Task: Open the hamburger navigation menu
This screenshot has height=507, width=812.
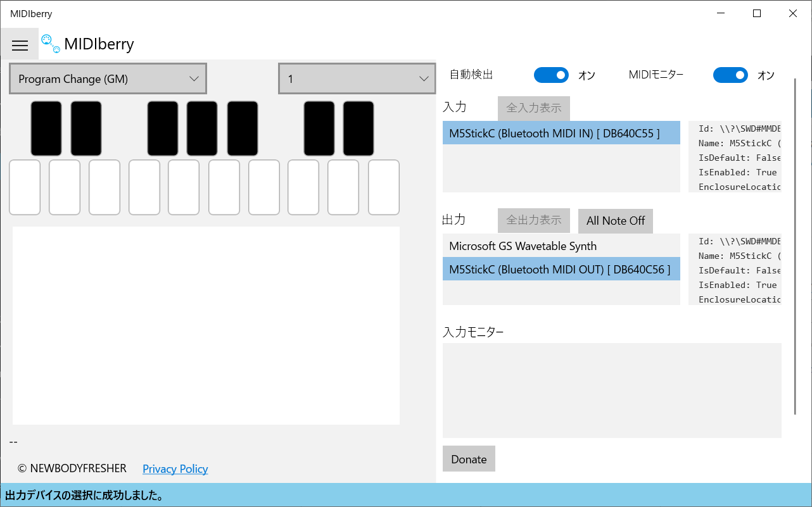Action: (x=20, y=44)
